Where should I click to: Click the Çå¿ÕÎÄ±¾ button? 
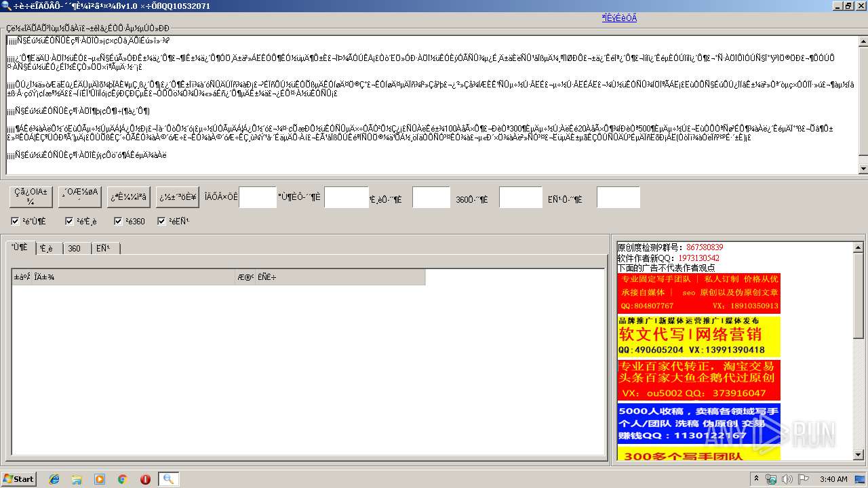tap(31, 197)
